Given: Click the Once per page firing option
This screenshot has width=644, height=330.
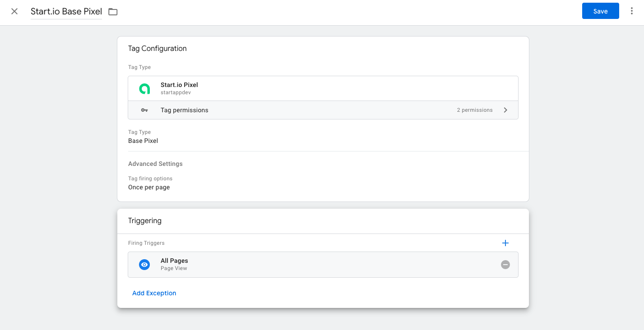Looking at the screenshot, I should [149, 187].
